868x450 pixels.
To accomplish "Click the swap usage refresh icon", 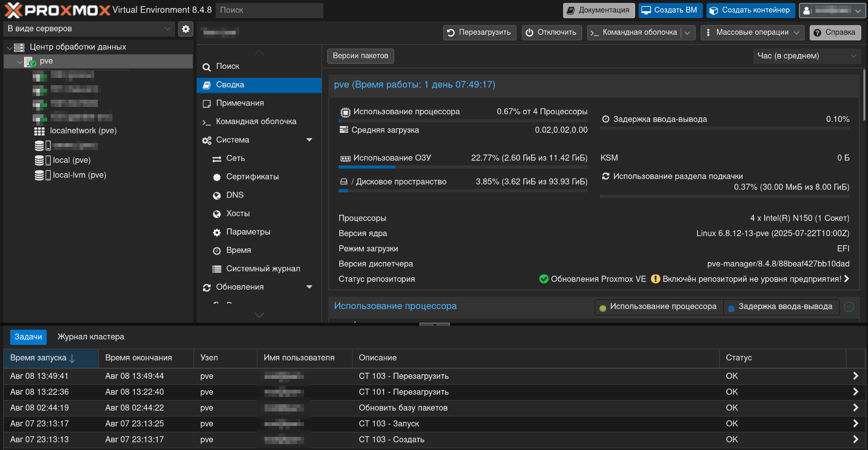I will 606,176.
